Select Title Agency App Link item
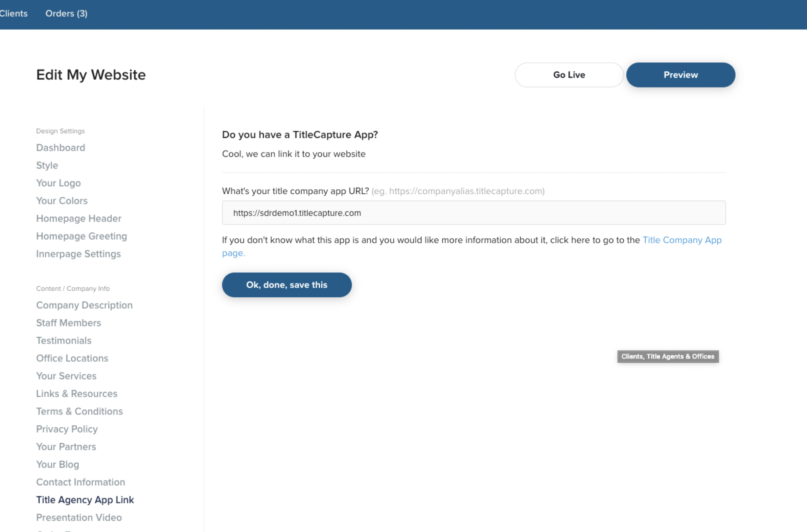This screenshot has width=807, height=532. tap(85, 500)
